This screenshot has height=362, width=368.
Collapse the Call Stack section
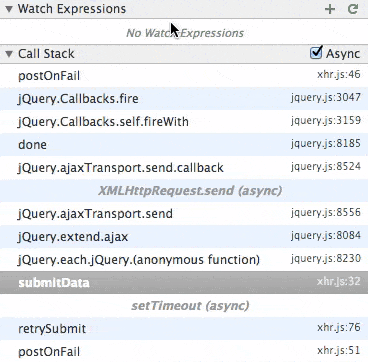(9, 54)
